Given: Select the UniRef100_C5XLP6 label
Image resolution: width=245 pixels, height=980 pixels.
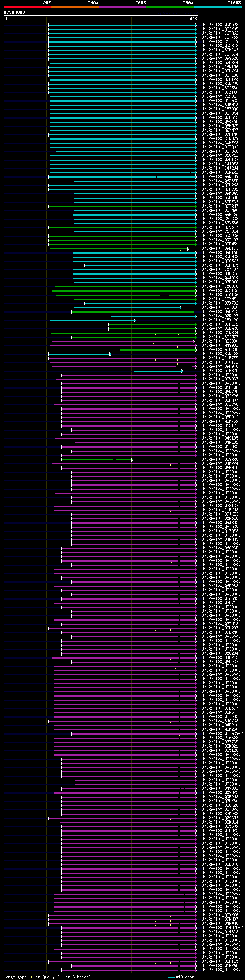Looking at the screenshot, I should (x=220, y=320).
